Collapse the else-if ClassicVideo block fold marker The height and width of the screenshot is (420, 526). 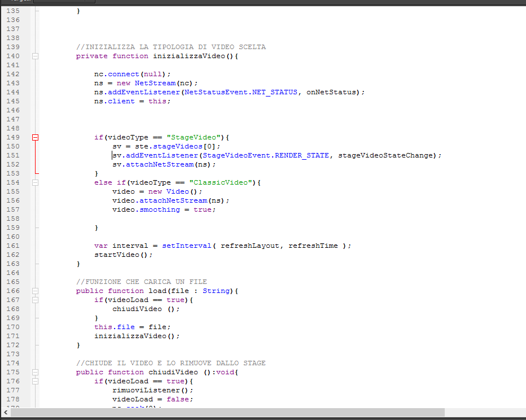35,183
